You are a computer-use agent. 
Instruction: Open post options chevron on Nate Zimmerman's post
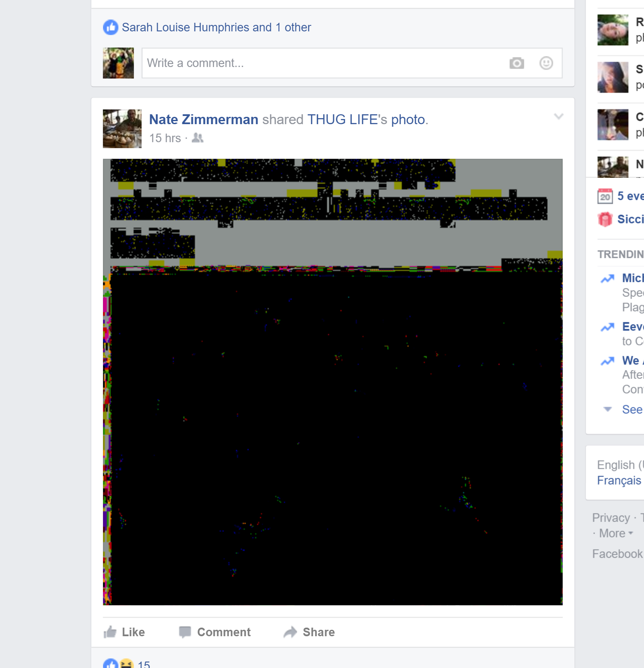pyautogui.click(x=558, y=116)
